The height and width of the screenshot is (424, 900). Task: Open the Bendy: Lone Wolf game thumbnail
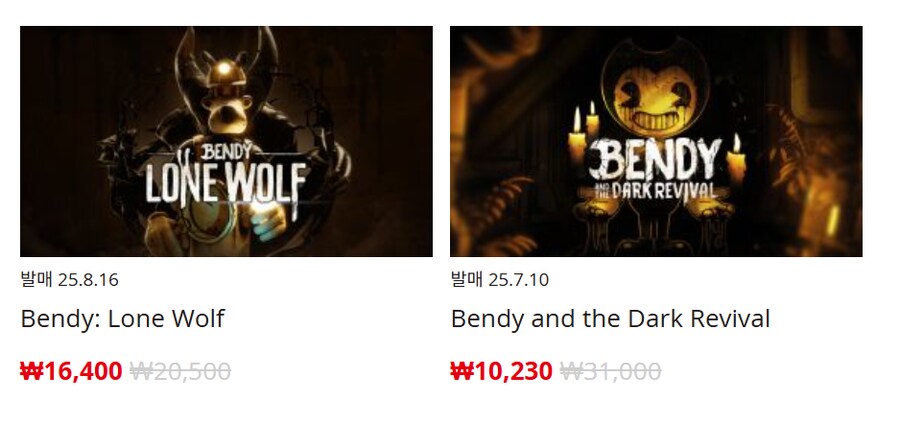click(226, 141)
